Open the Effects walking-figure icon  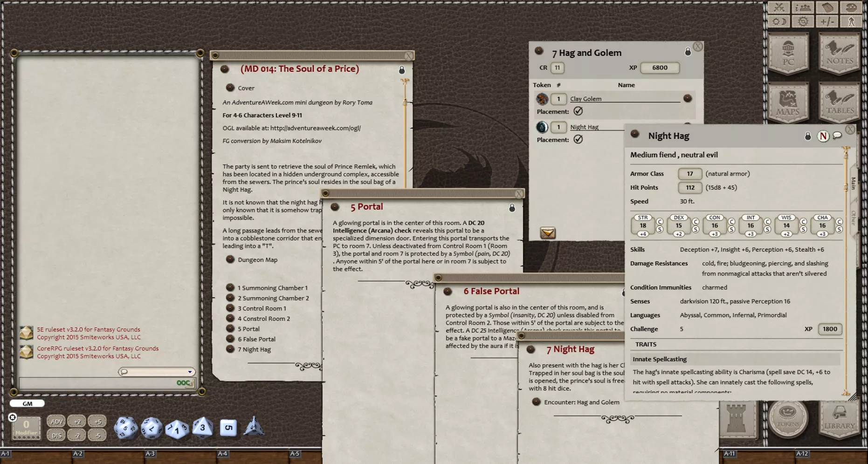tap(852, 21)
